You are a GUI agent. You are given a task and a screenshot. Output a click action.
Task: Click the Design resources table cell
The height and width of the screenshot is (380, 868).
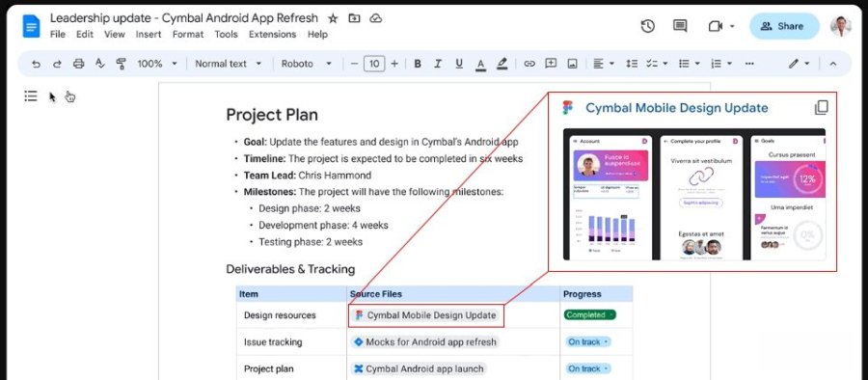coord(291,315)
